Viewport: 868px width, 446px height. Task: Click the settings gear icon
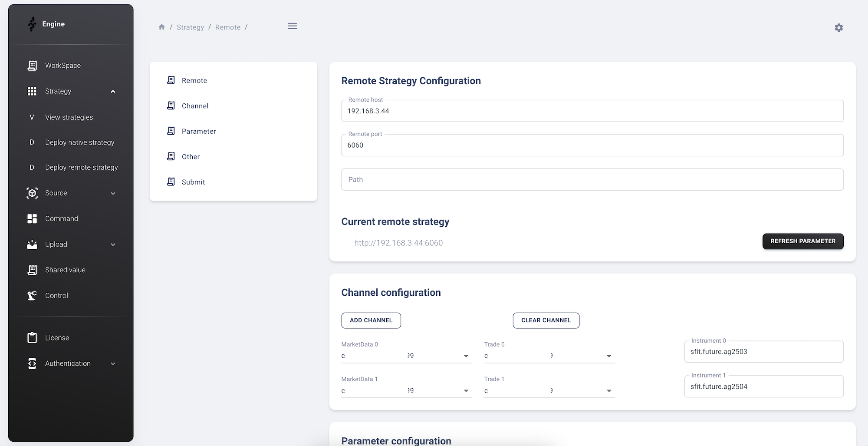point(838,28)
